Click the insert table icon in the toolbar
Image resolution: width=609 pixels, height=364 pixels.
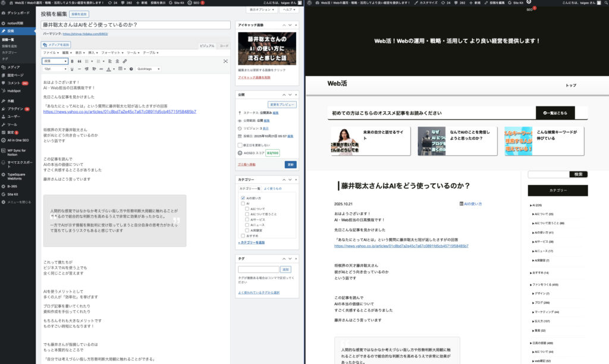tap(121, 69)
